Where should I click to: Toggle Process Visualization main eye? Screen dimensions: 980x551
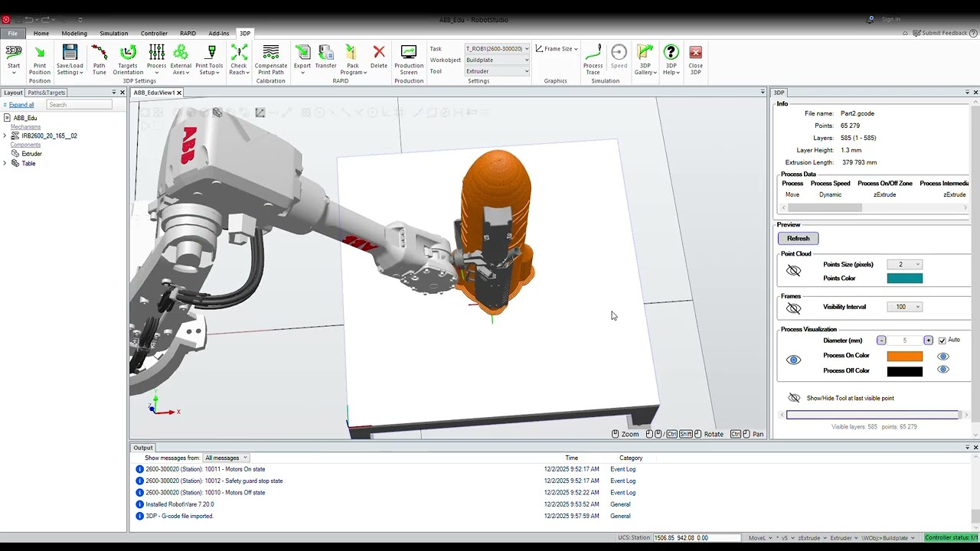(793, 360)
